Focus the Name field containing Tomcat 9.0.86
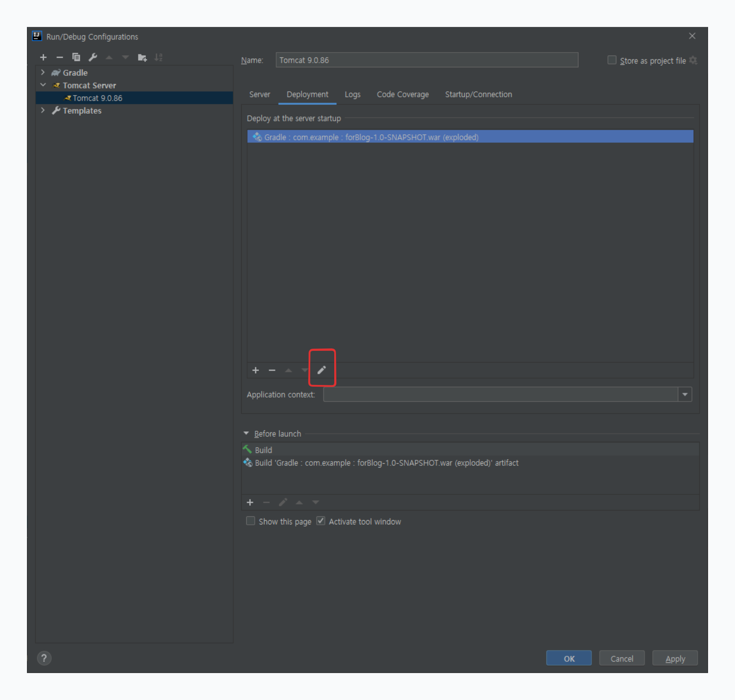 click(x=427, y=60)
